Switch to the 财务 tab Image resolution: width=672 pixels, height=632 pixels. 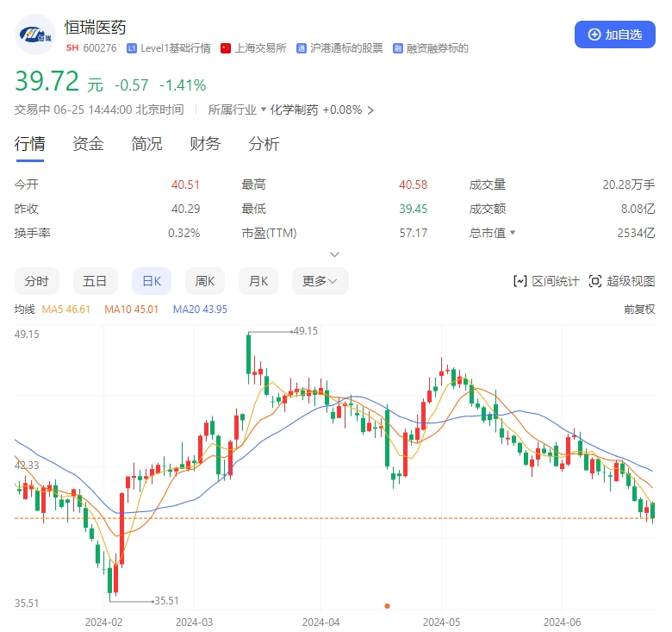pos(205,144)
